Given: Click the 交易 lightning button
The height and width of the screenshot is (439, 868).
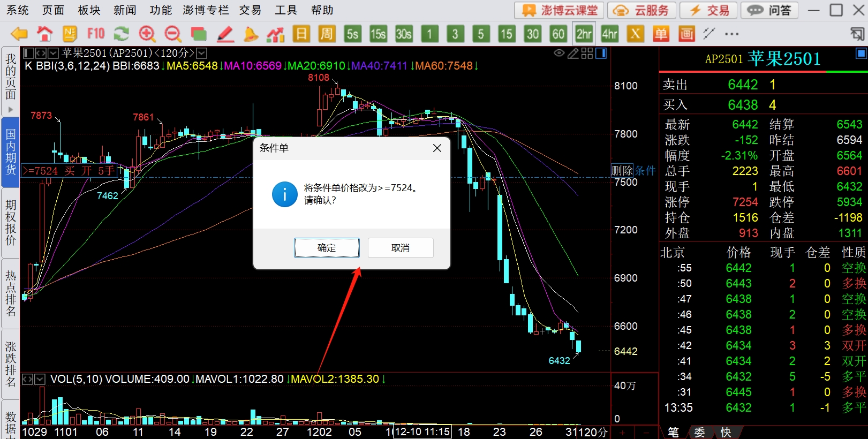Looking at the screenshot, I should [708, 10].
